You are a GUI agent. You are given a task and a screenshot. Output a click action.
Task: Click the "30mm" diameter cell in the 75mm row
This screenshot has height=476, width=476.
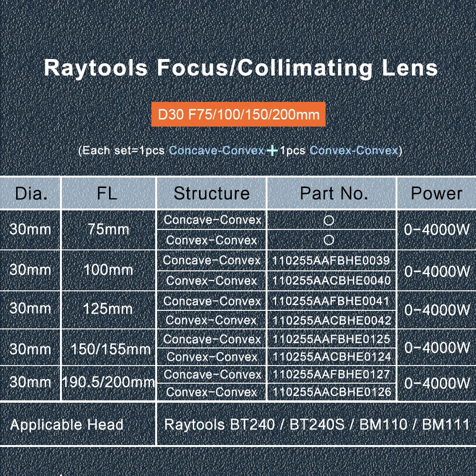click(x=30, y=229)
